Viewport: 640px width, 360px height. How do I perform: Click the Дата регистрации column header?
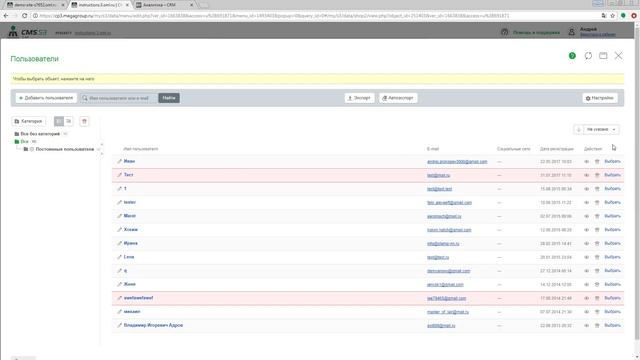[x=557, y=149]
